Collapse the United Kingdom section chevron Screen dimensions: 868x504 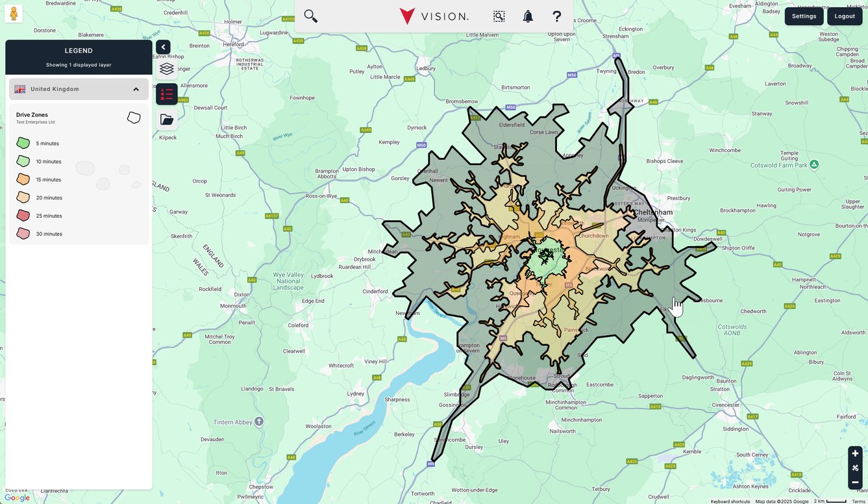[136, 89]
